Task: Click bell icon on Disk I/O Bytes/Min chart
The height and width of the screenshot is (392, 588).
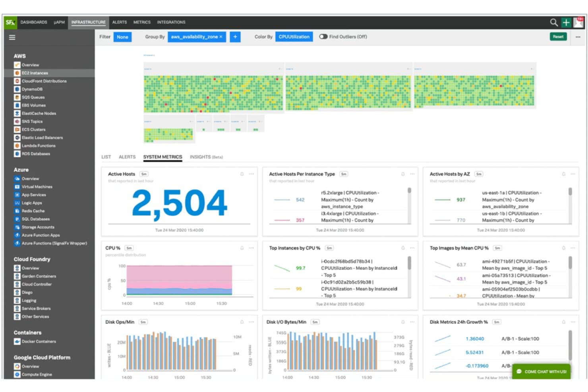Action: [x=403, y=322]
